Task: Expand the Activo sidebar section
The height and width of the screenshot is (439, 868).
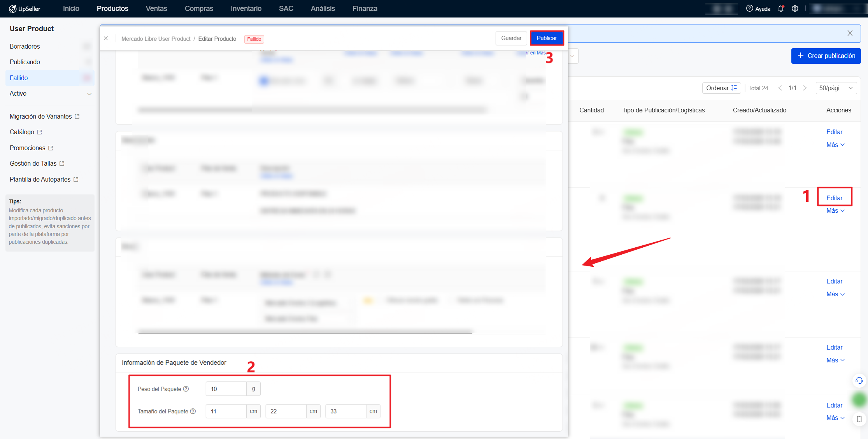Action: pos(89,94)
